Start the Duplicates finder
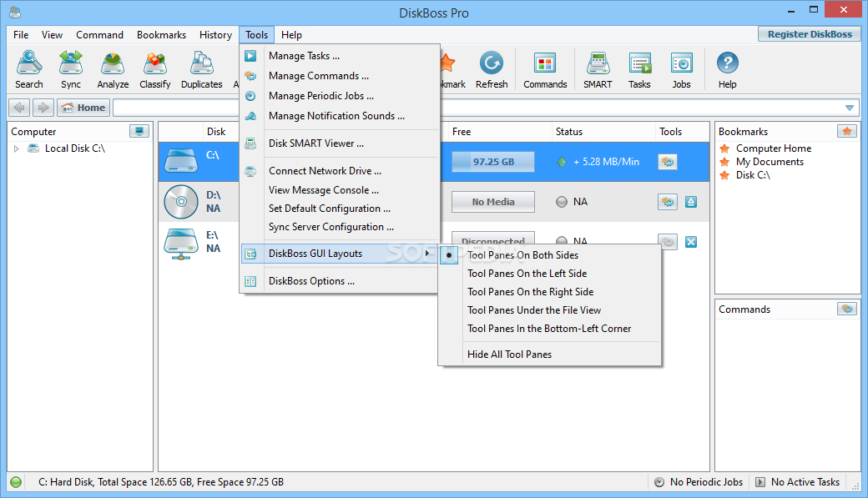868x498 pixels. pyautogui.click(x=201, y=69)
